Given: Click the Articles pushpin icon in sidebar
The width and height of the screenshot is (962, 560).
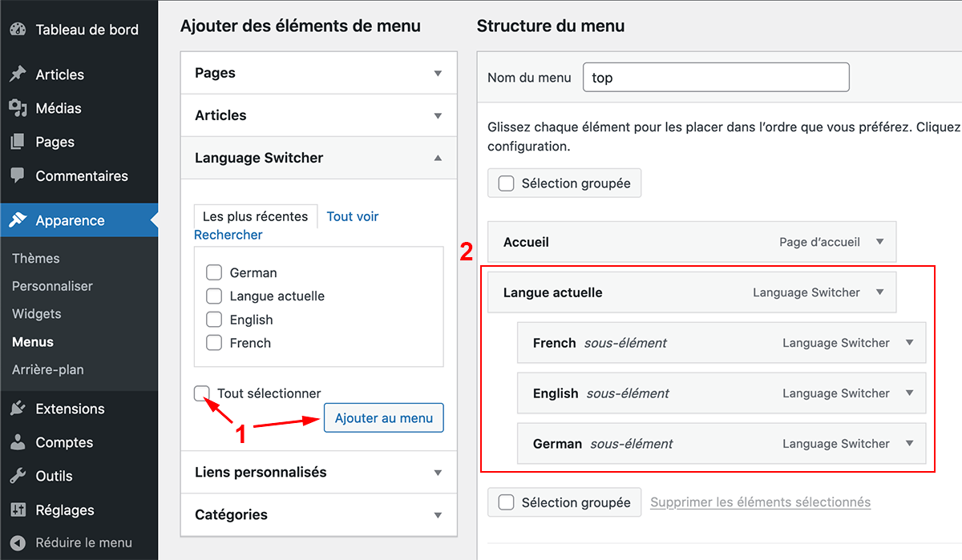Looking at the screenshot, I should (x=18, y=75).
